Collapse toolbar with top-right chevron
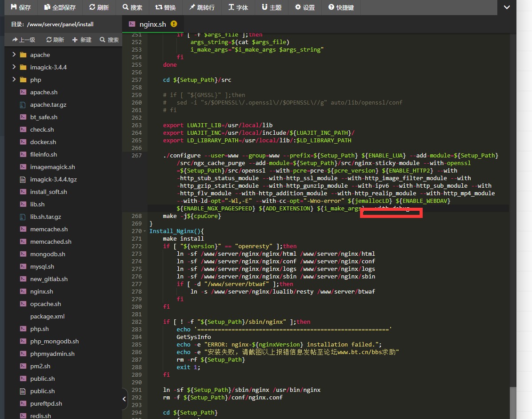The height and width of the screenshot is (419, 532). (507, 7)
